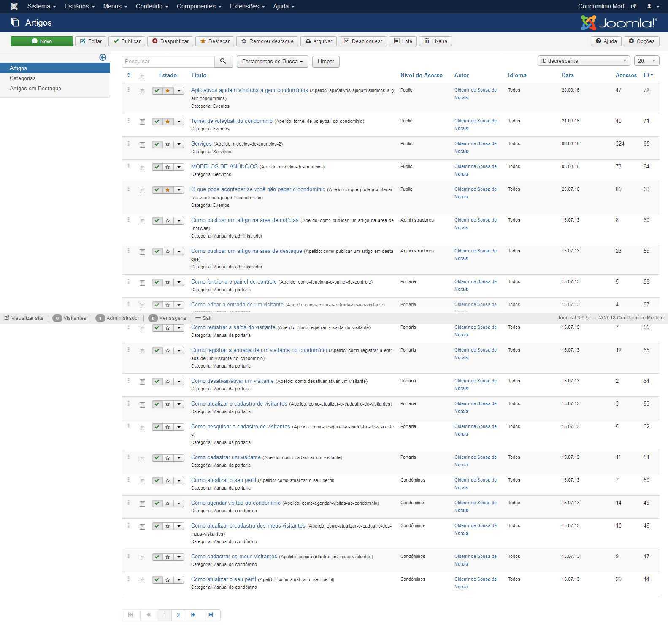Click the sort order arrows column icon
Screen dimensions: 668x644
coord(129,75)
